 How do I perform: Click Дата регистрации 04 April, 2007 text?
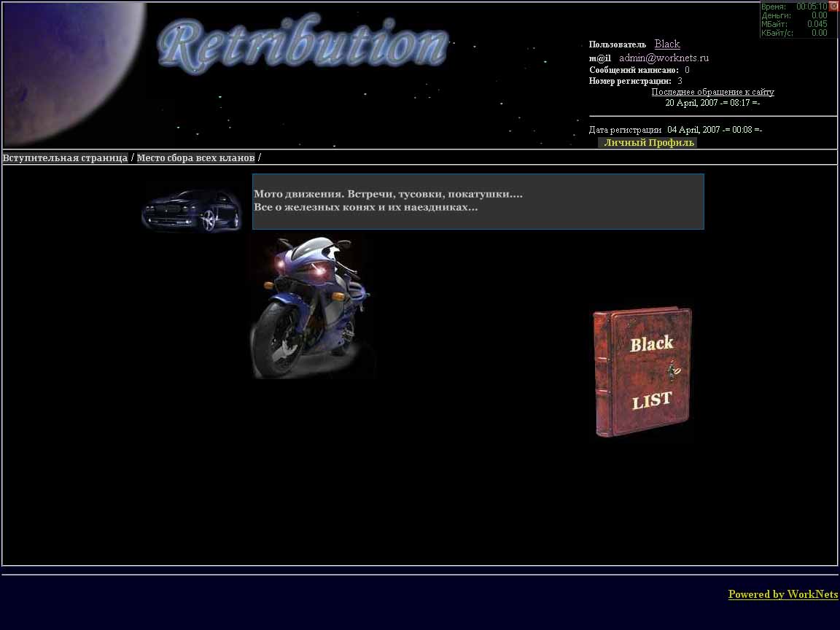coord(675,130)
